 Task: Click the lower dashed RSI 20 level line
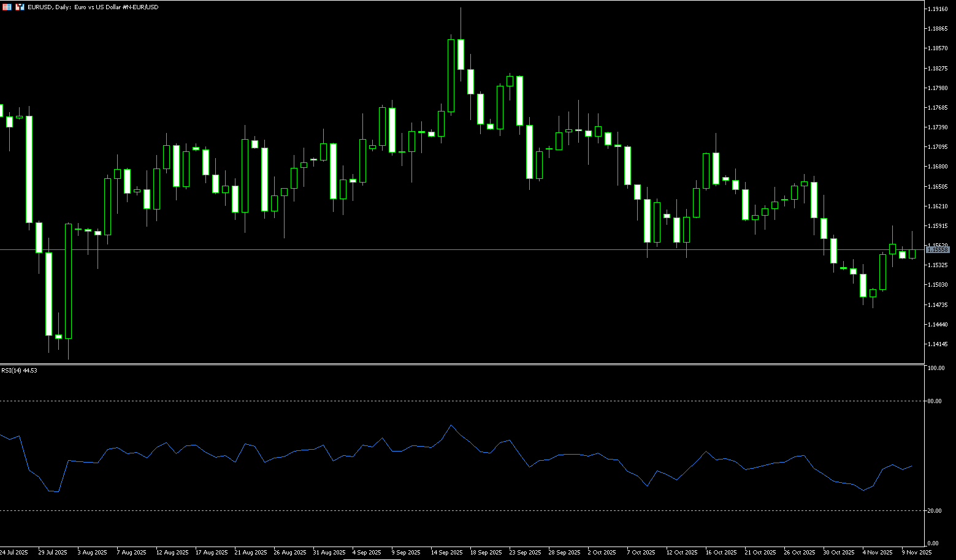pyautogui.click(x=460, y=511)
